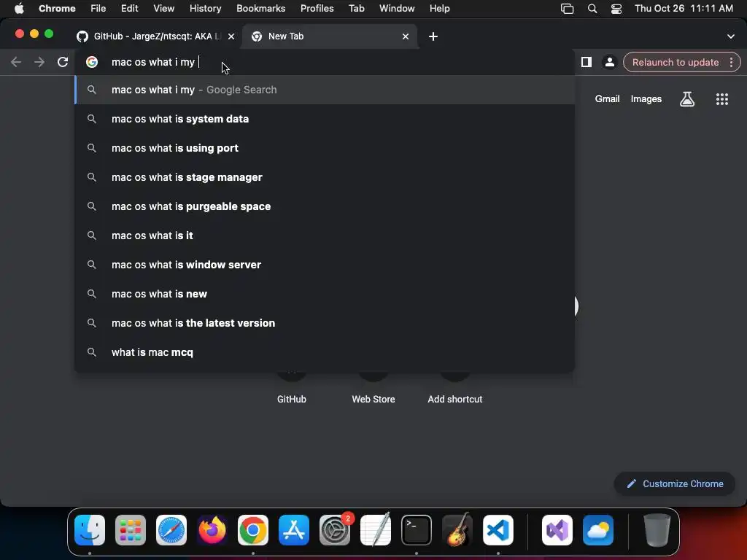This screenshot has height=560, width=747.
Task: Open the History menu
Action: [x=205, y=8]
